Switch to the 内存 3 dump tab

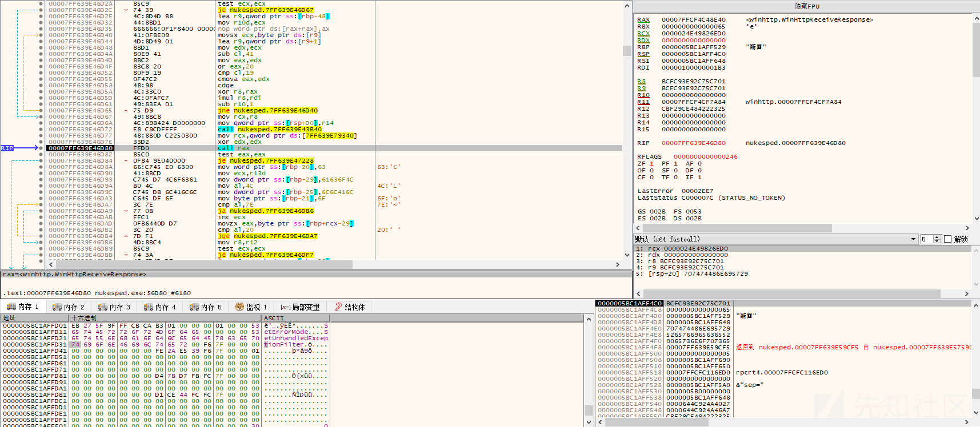click(114, 307)
